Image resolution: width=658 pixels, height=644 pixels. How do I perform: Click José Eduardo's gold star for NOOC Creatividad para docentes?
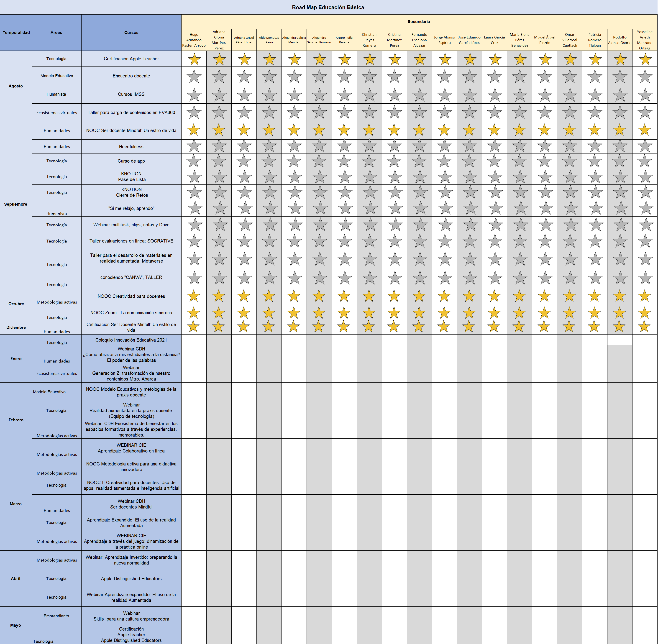[469, 296]
